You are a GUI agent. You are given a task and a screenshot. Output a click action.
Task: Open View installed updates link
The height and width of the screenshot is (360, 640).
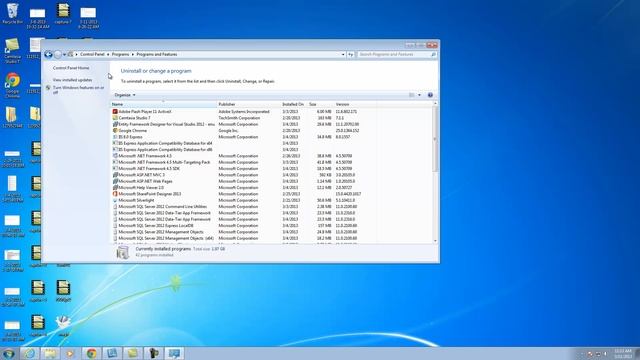coord(73,80)
